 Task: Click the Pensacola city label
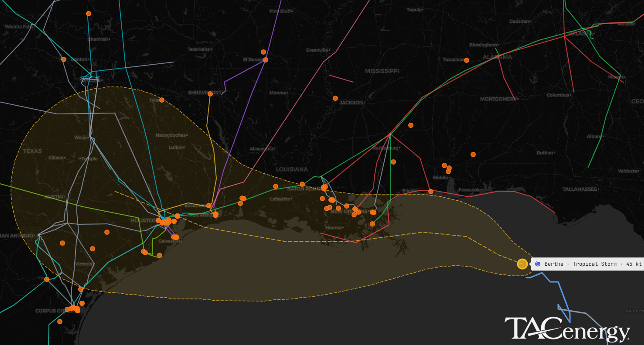coord(469,190)
